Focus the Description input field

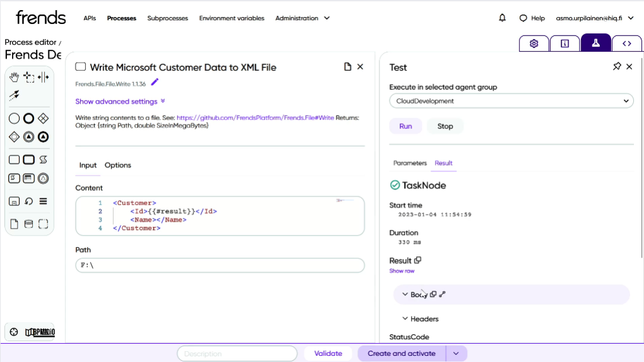pyautogui.click(x=237, y=353)
